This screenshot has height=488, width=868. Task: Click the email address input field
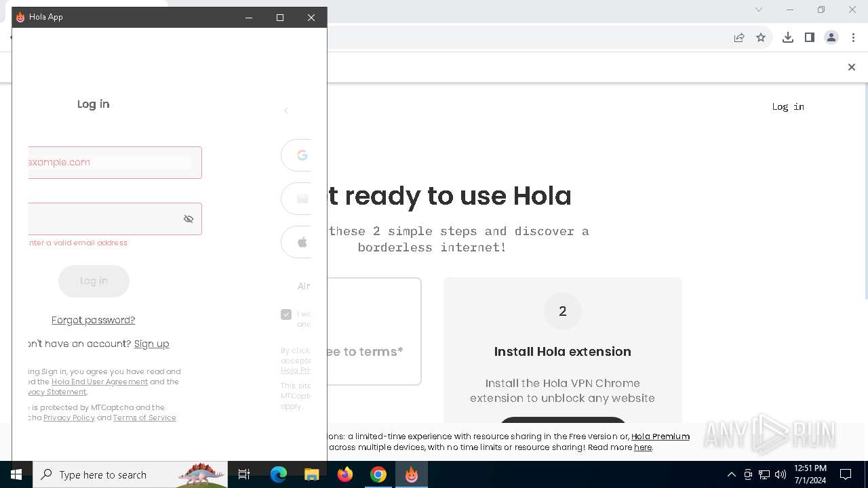click(115, 163)
